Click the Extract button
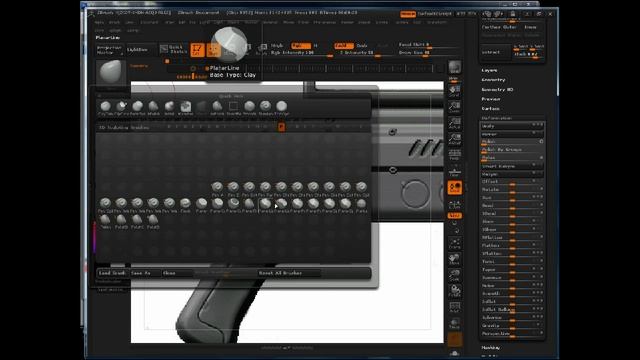This screenshot has height=360, width=640. point(495,52)
